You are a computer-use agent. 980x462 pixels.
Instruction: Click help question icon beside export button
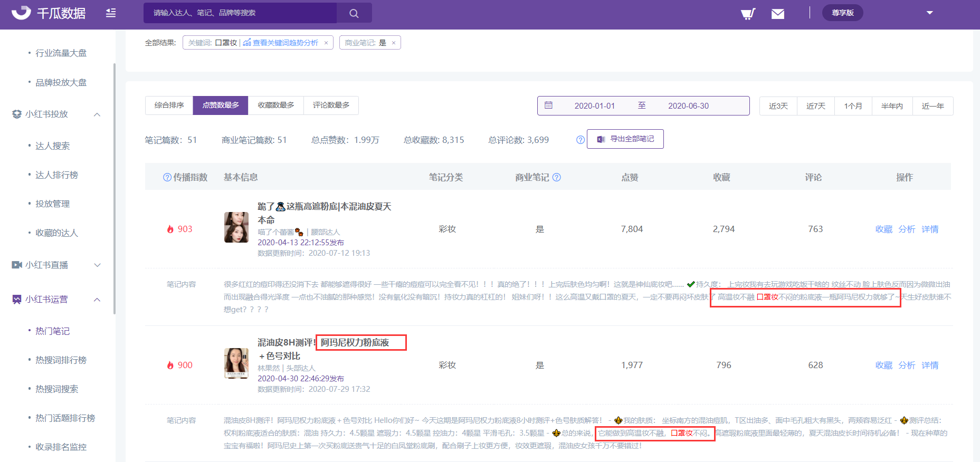tap(581, 140)
